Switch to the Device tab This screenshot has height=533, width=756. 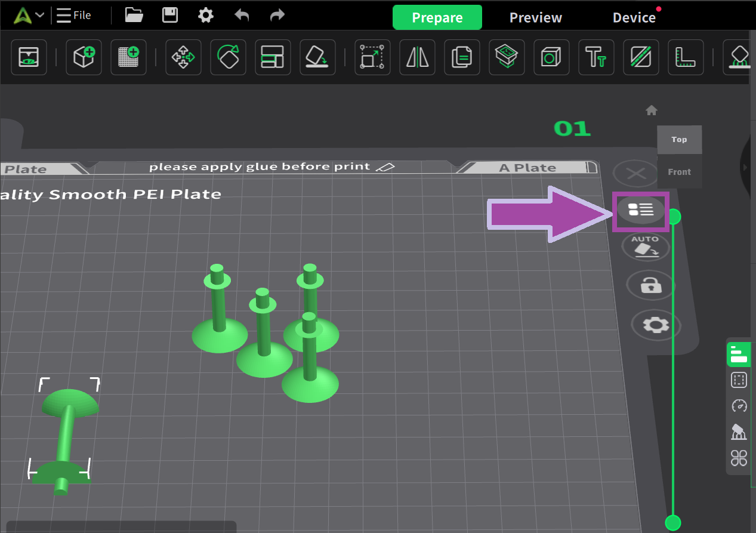point(634,18)
